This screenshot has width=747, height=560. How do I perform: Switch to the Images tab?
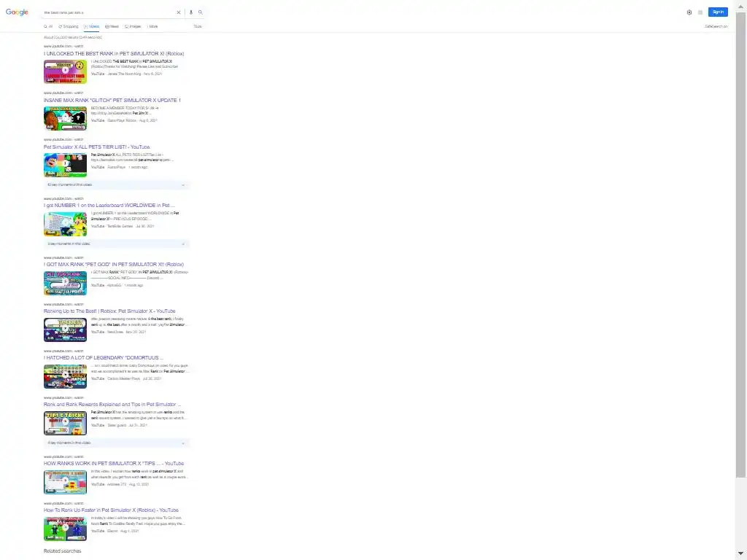click(133, 27)
